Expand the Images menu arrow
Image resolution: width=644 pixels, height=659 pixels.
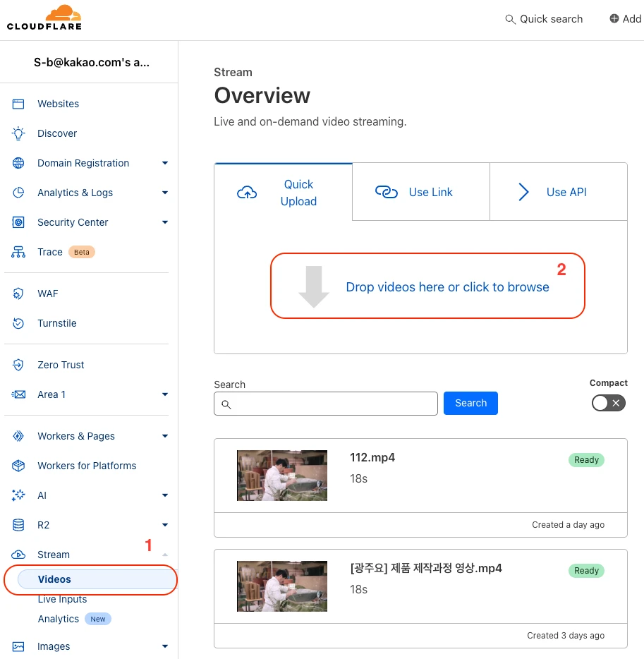point(165,646)
